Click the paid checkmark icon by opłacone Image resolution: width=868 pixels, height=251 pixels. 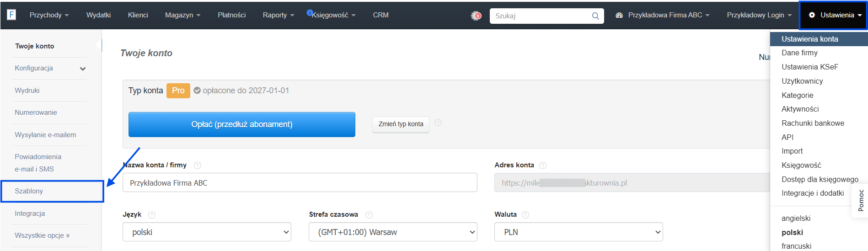[197, 91]
